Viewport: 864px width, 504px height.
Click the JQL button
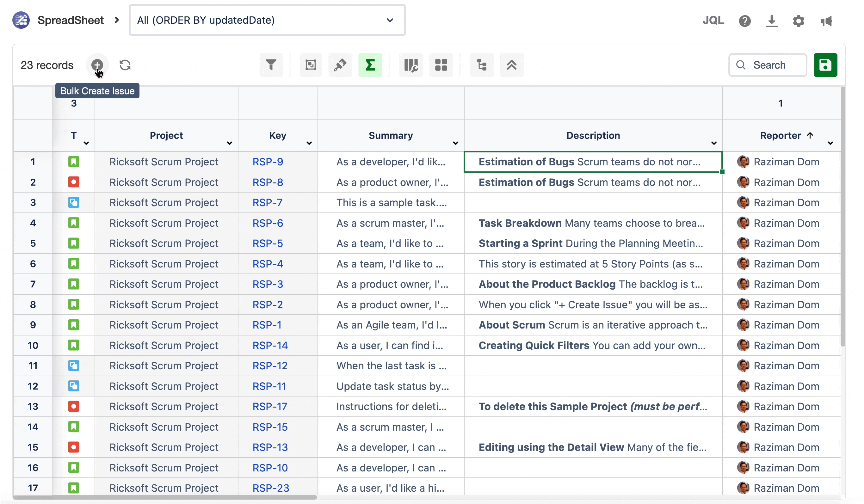pos(713,21)
